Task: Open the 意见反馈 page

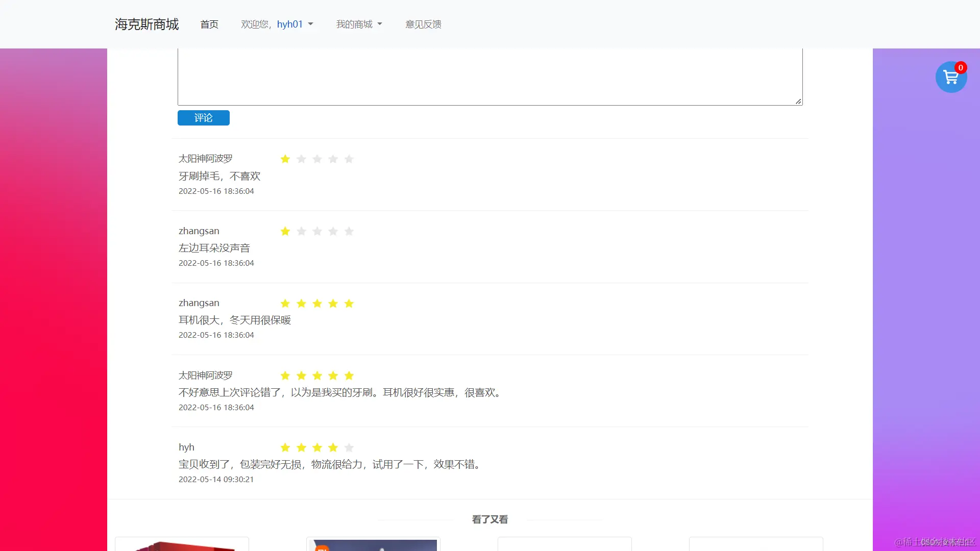Action: tap(423, 24)
